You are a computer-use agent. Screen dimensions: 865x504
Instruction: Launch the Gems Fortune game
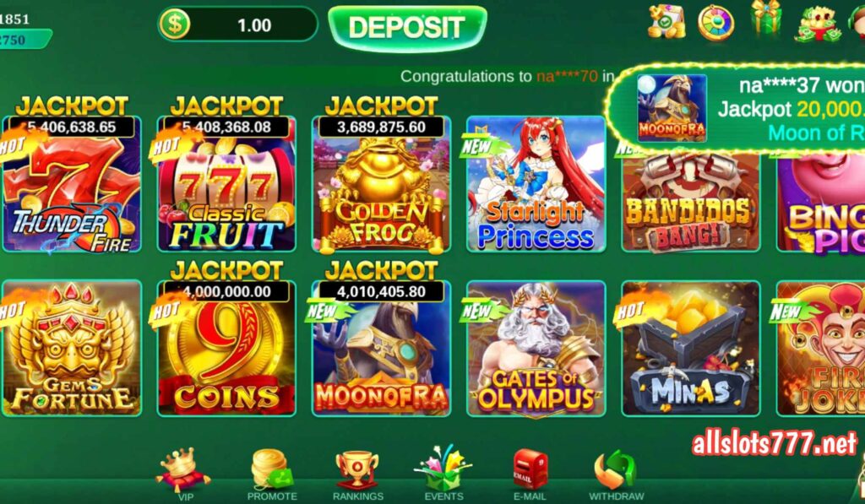click(x=72, y=348)
